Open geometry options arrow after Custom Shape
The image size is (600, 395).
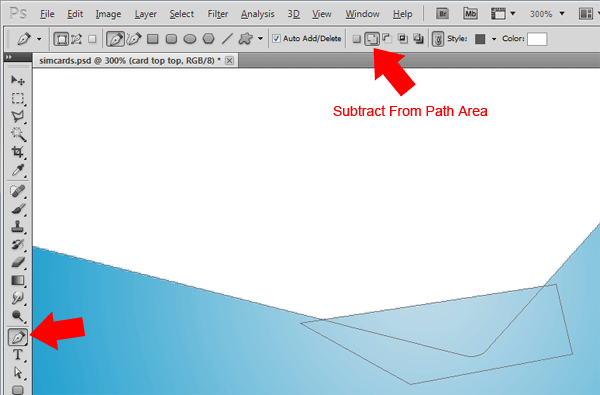pyautogui.click(x=261, y=39)
